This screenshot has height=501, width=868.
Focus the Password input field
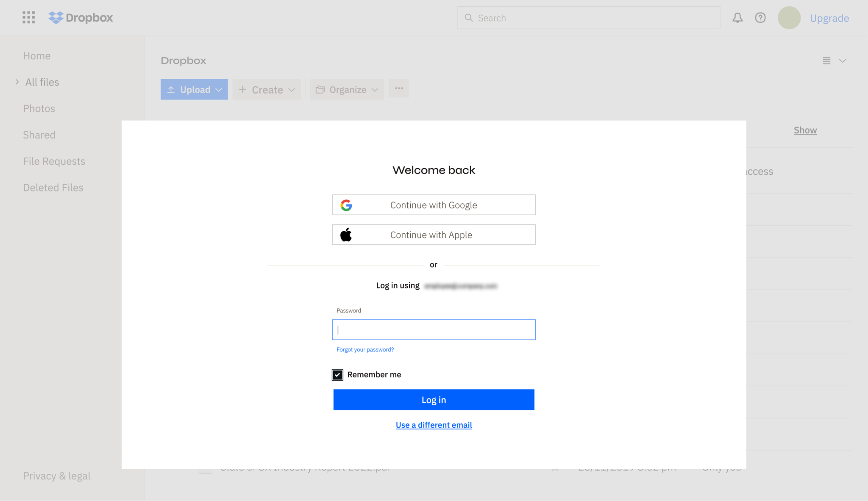tap(434, 329)
